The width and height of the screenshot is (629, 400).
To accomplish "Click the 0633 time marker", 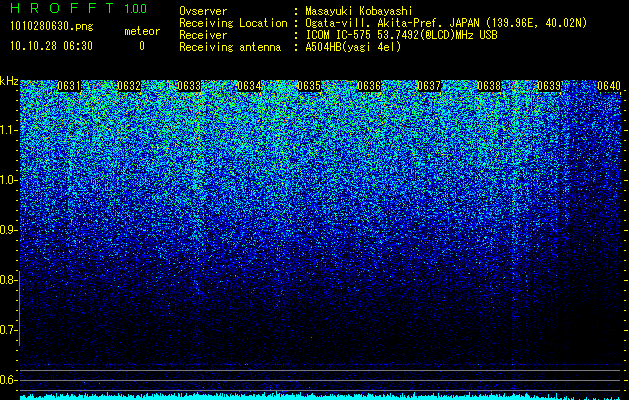I will 189,86.
